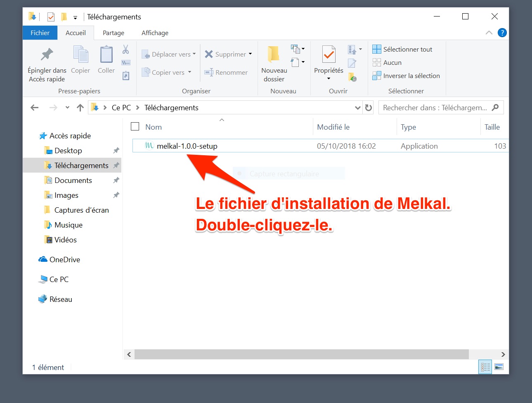Switch to large icons view in status bar
This screenshot has height=403, width=532.
tap(499, 367)
